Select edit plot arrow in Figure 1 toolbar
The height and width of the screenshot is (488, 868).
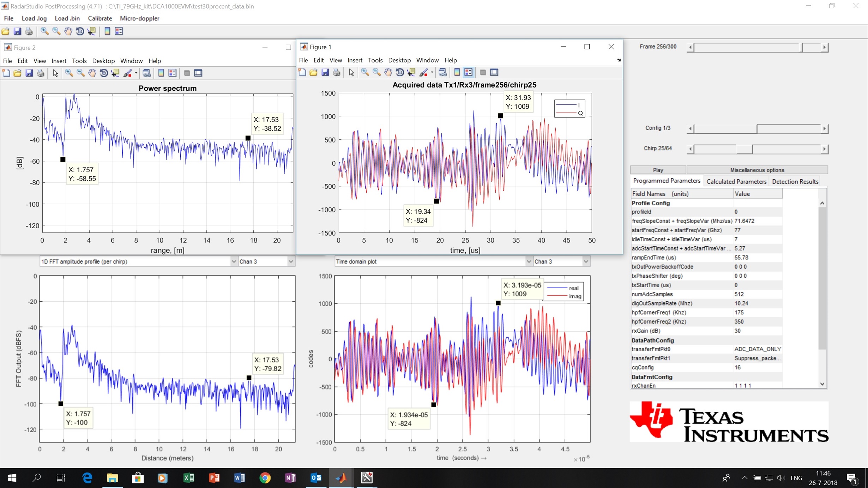[x=351, y=72]
